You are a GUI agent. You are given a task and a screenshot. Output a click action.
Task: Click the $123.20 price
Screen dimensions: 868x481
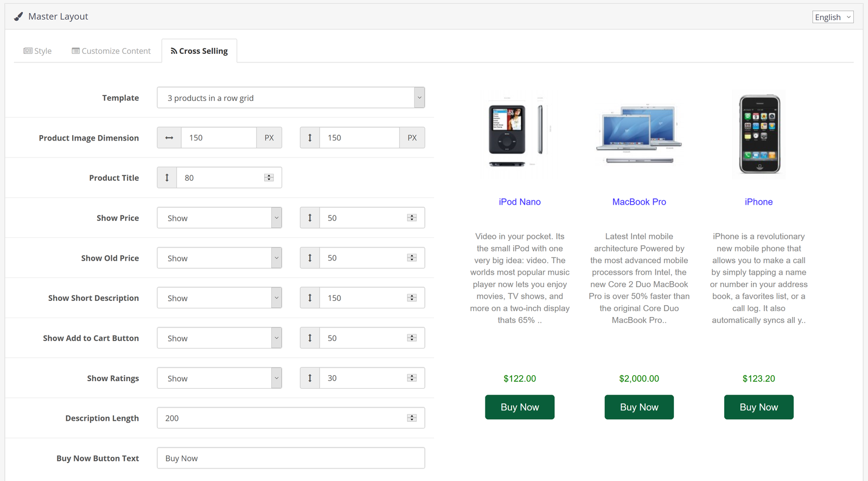[758, 378]
